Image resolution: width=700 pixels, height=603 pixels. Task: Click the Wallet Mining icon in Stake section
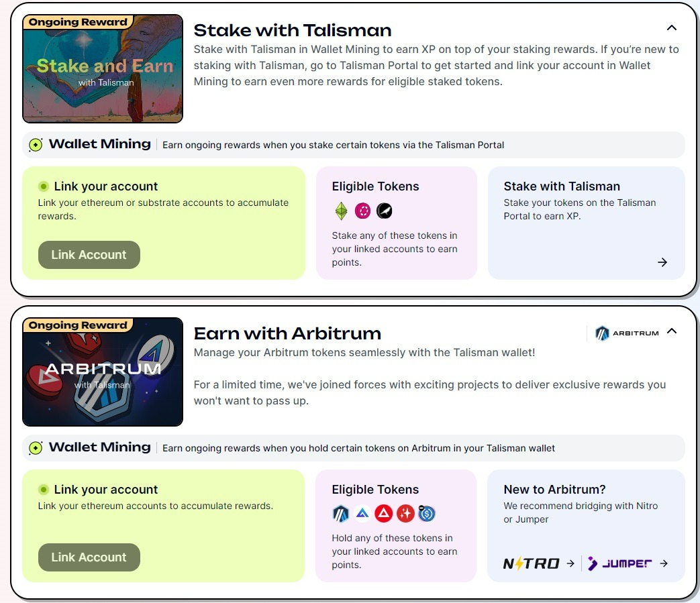pyautogui.click(x=36, y=144)
